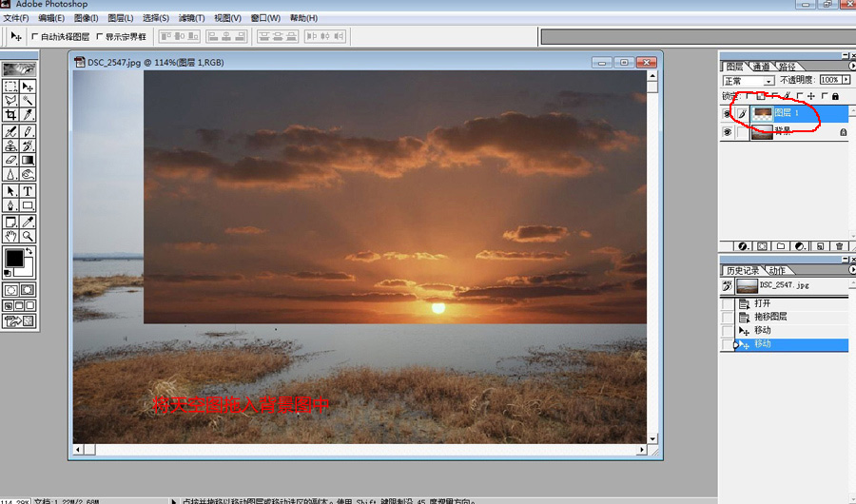Select the Notes tool

[10, 222]
